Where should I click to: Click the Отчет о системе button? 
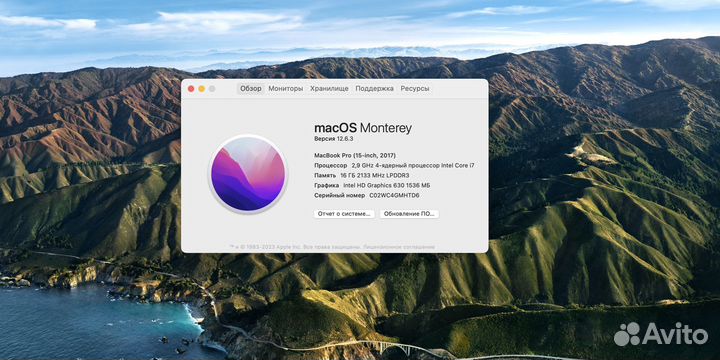tap(344, 214)
